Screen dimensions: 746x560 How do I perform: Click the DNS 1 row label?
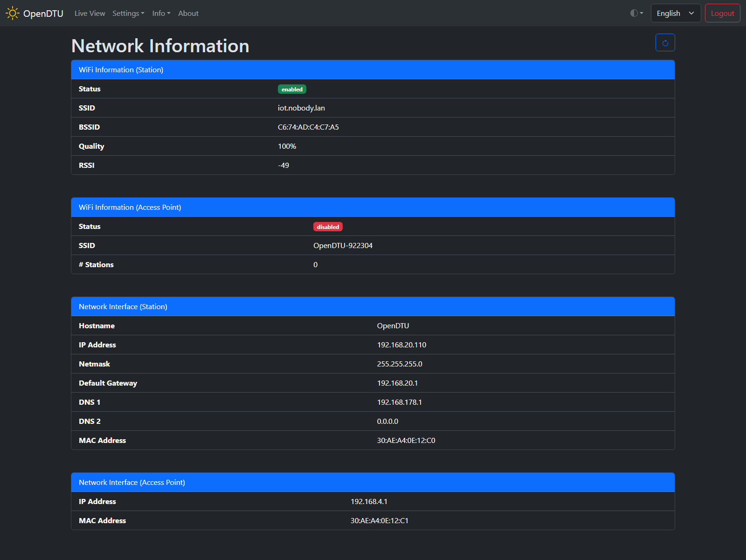[x=90, y=402]
